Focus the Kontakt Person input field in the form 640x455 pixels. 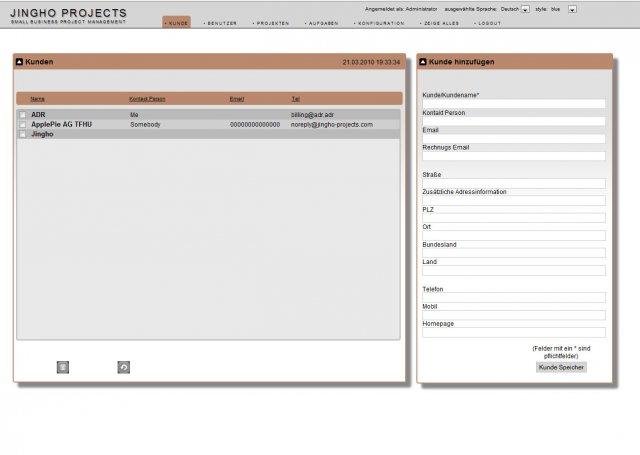click(x=514, y=121)
